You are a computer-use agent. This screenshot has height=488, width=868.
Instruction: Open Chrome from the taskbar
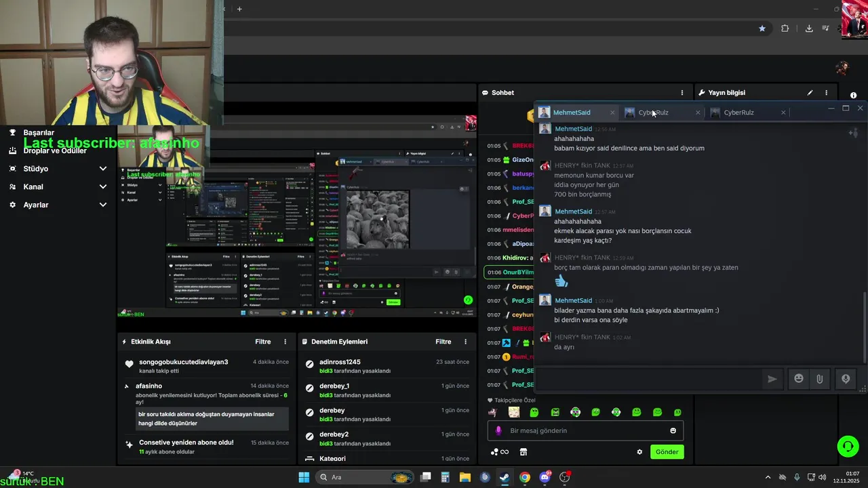pos(525,477)
